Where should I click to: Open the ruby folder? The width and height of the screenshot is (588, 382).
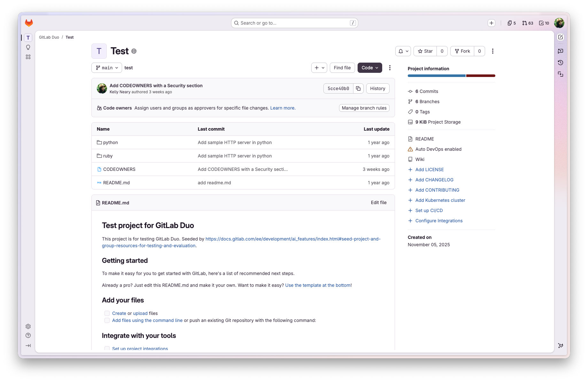108,156
